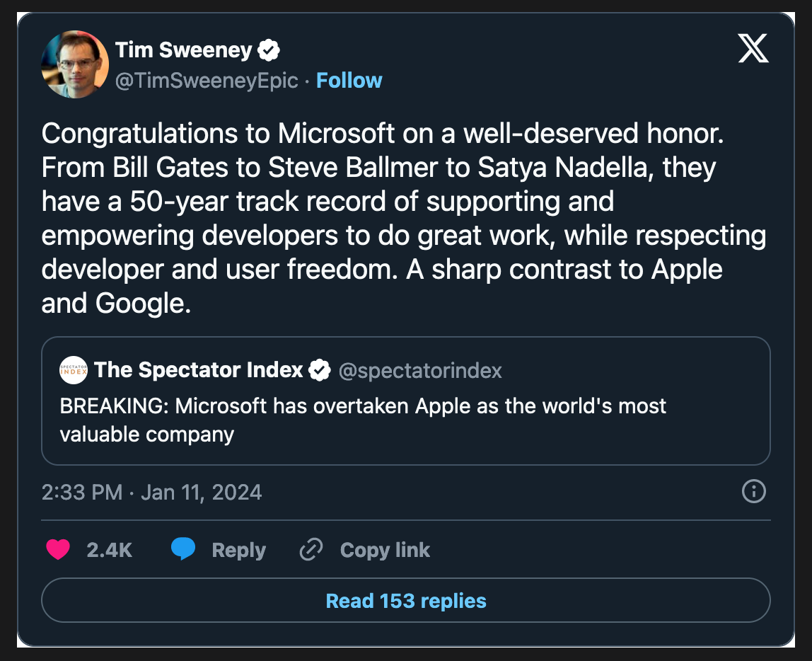The width and height of the screenshot is (812, 661).
Task: Click the 2:33 PM Jan 11, 2024 timestamp
Action: [151, 492]
